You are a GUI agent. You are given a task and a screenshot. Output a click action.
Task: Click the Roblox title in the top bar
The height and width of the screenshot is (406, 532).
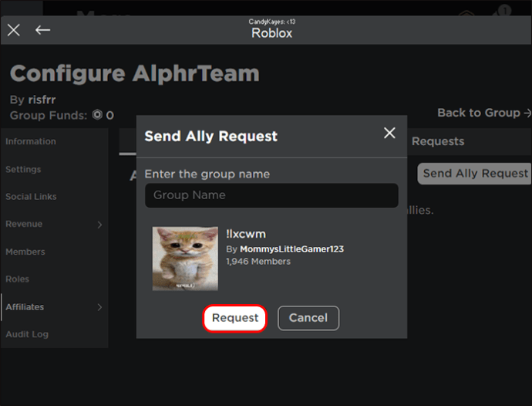271,33
